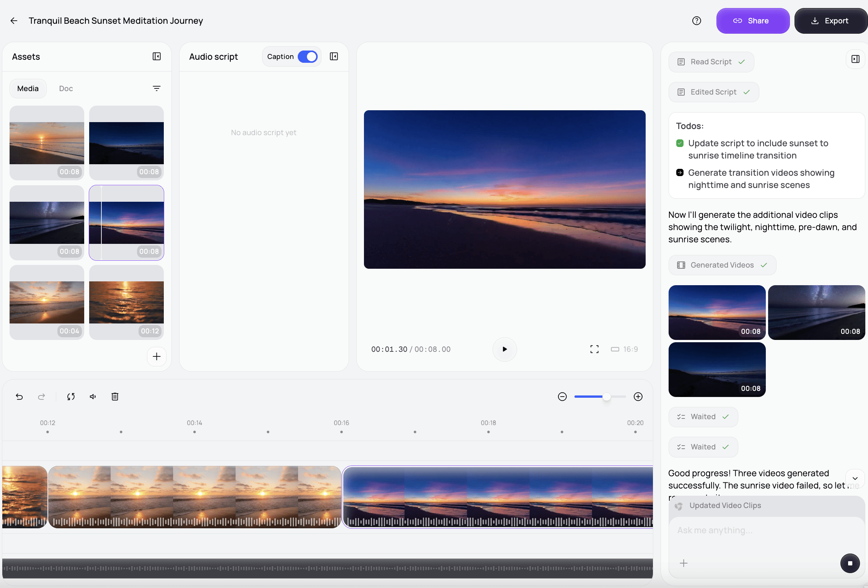Zoom in timeline with plus icon

(638, 397)
